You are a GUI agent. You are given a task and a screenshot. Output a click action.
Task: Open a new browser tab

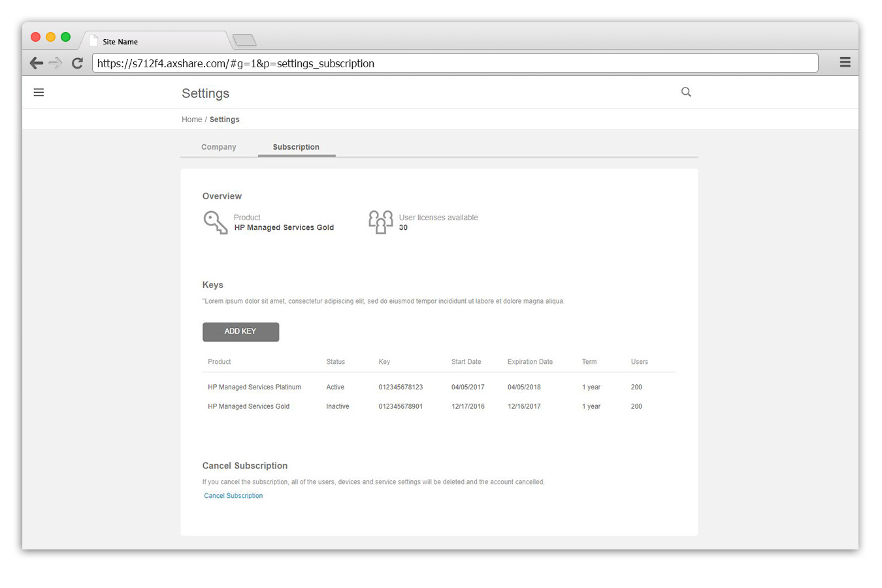(x=244, y=41)
